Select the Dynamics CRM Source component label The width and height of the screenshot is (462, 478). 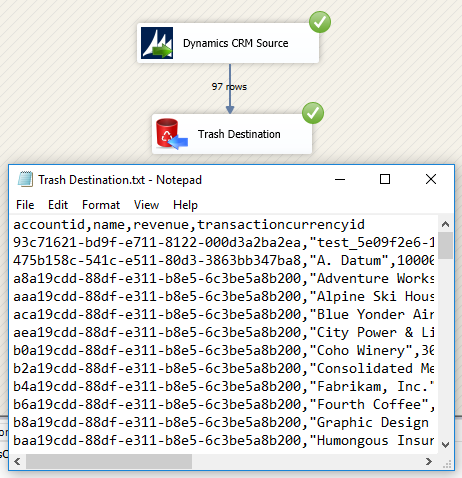[x=236, y=43]
